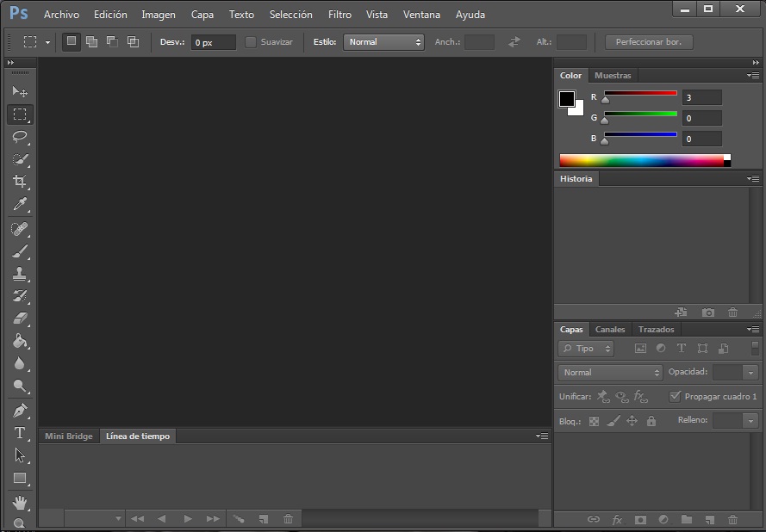Select the Type tool
Screen dimensions: 766x532
click(20, 433)
